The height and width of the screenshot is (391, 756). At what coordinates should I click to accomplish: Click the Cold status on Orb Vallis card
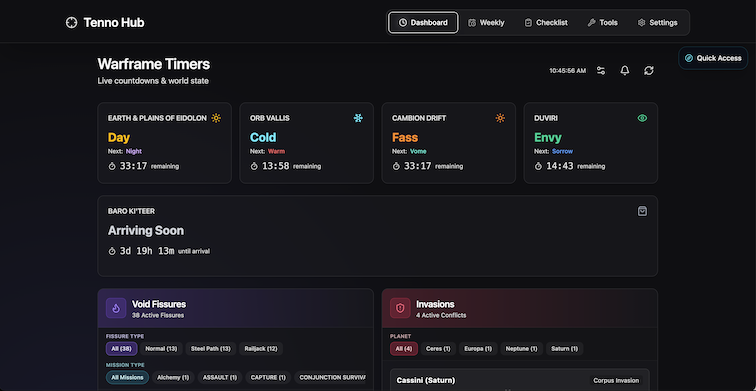[263, 137]
